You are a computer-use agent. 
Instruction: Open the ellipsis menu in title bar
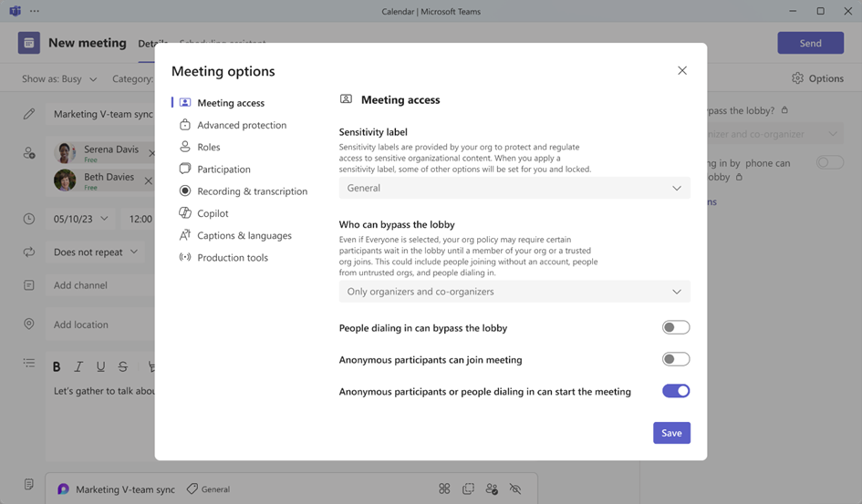coord(35,11)
